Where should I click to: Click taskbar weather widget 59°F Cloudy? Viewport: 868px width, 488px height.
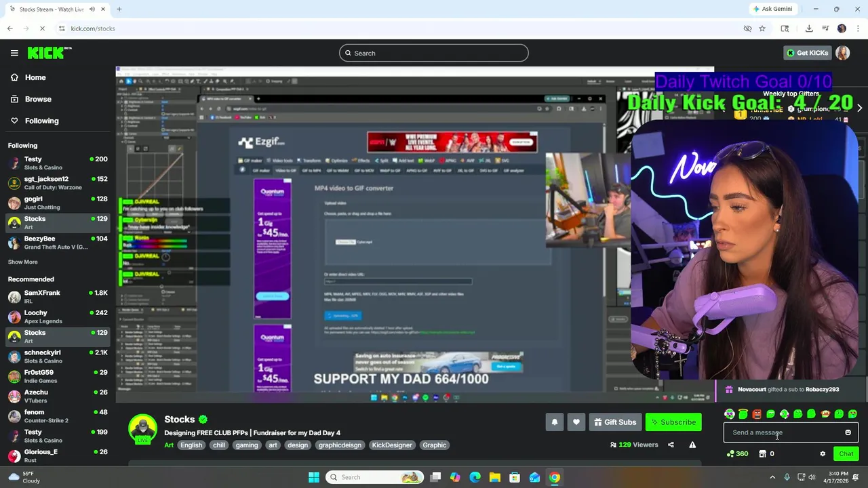click(x=23, y=477)
